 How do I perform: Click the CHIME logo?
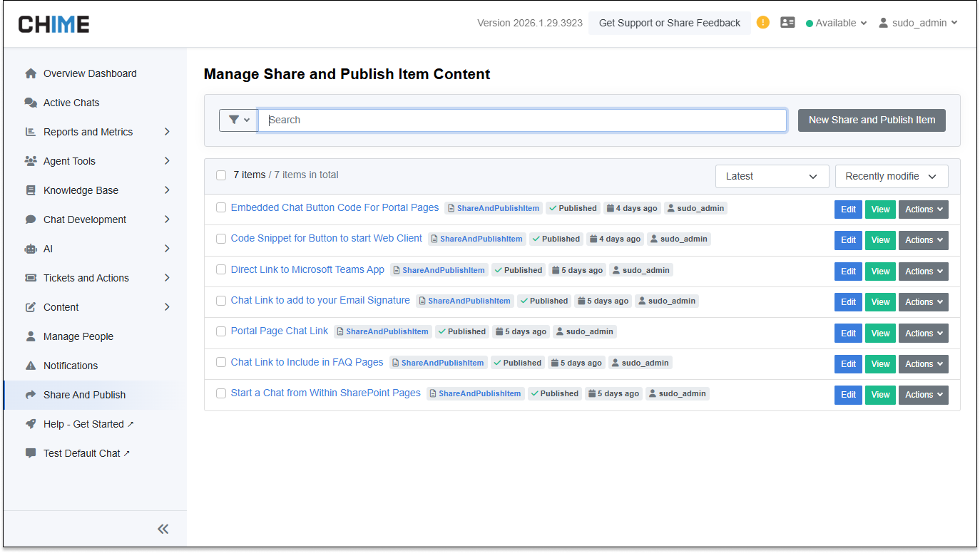(x=54, y=24)
